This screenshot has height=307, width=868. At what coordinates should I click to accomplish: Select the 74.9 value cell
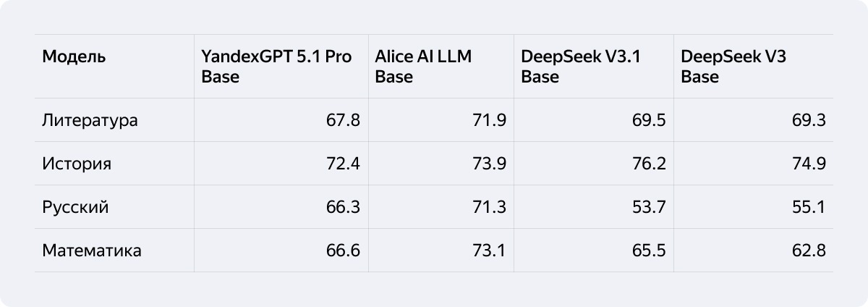click(809, 164)
